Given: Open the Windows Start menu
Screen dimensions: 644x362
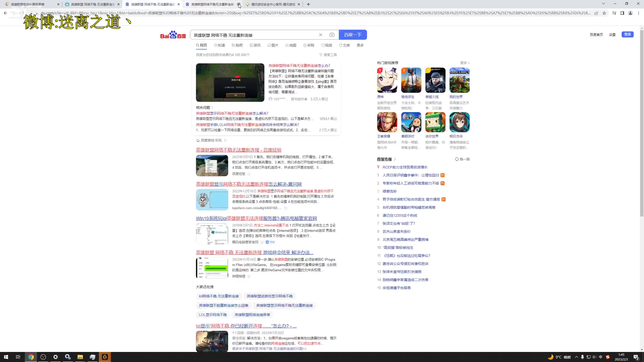Looking at the screenshot, I should coord(6,357).
